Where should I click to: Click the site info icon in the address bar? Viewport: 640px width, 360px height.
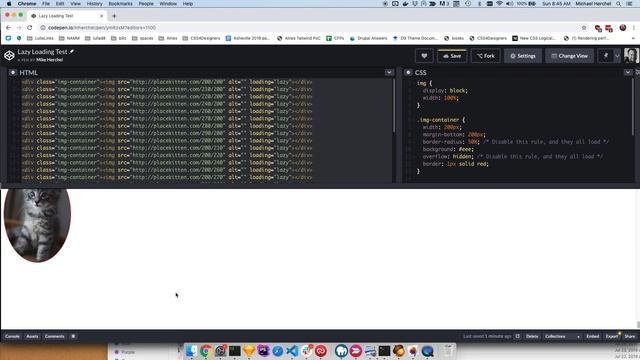(x=43, y=28)
